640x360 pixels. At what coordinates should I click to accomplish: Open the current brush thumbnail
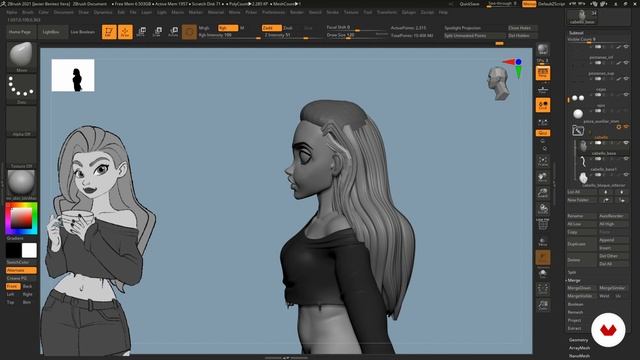(21, 56)
